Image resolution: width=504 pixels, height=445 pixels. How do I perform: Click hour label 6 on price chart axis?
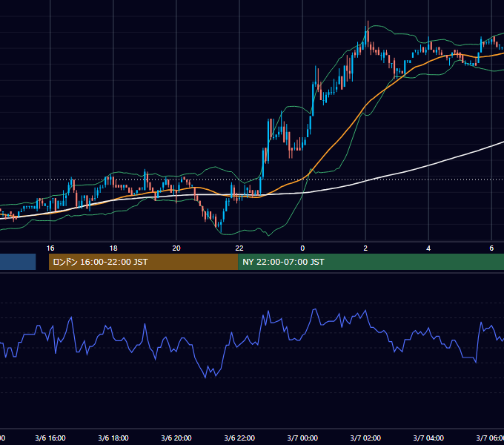(491, 248)
